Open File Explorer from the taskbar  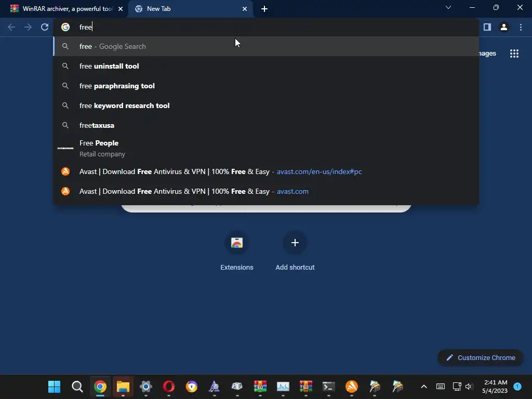pyautogui.click(x=123, y=387)
